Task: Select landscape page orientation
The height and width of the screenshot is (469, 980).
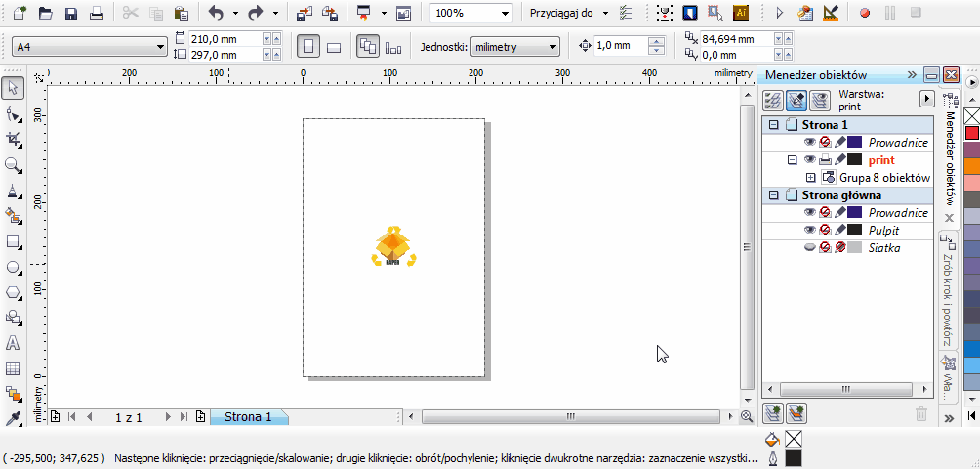Action: click(334, 47)
